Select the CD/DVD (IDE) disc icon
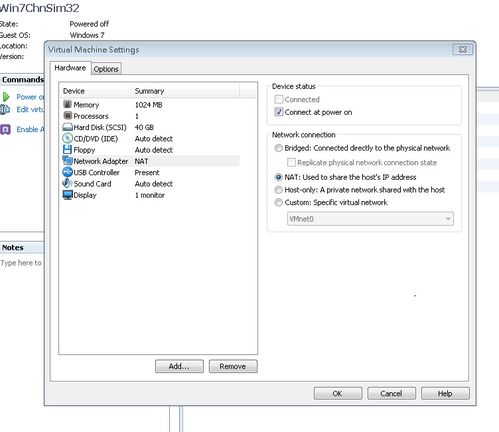Image resolution: width=499 pixels, height=432 pixels. 68,138
